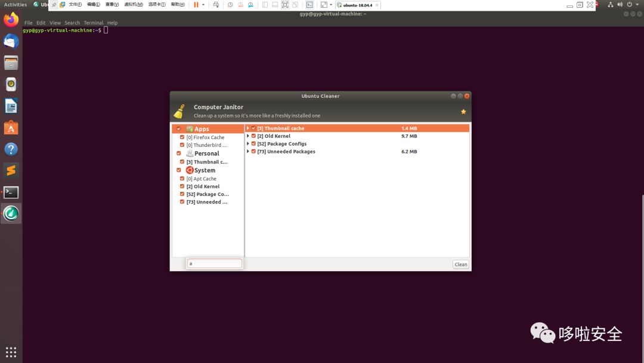Image resolution: width=644 pixels, height=363 pixels.
Task: Open Ubuntu Software from the dock
Action: [11, 127]
